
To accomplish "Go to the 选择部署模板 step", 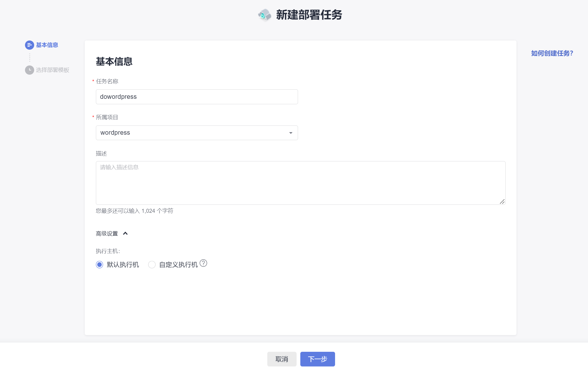I will (53, 70).
